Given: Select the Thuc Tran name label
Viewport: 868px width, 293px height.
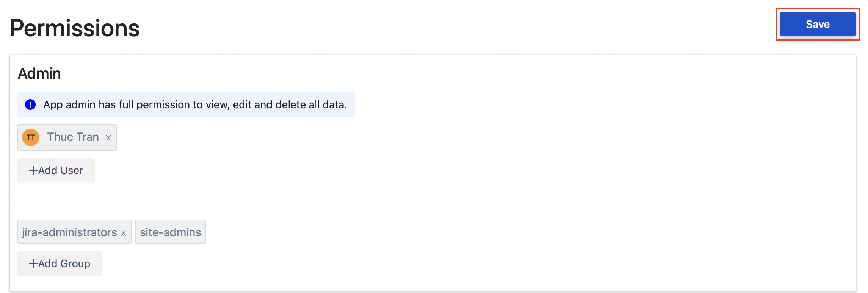Looking at the screenshot, I should point(73,137).
